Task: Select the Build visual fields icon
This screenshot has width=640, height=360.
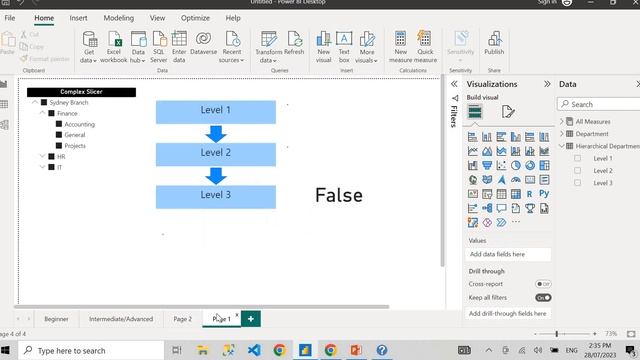Action: tap(475, 111)
